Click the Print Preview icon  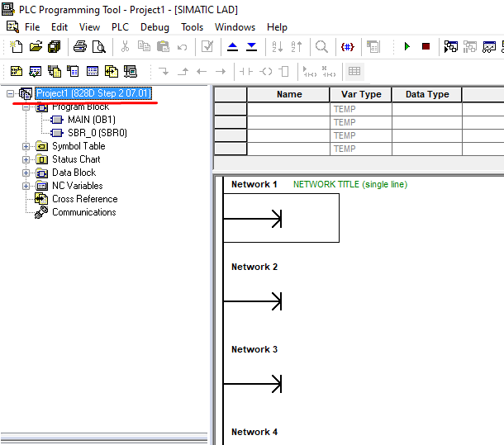click(x=98, y=47)
